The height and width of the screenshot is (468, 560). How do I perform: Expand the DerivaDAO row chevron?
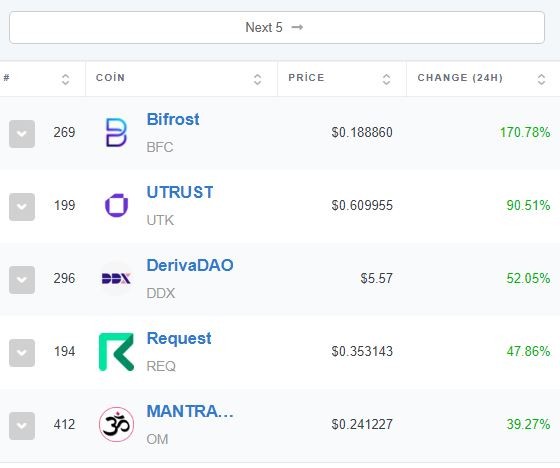click(x=22, y=280)
